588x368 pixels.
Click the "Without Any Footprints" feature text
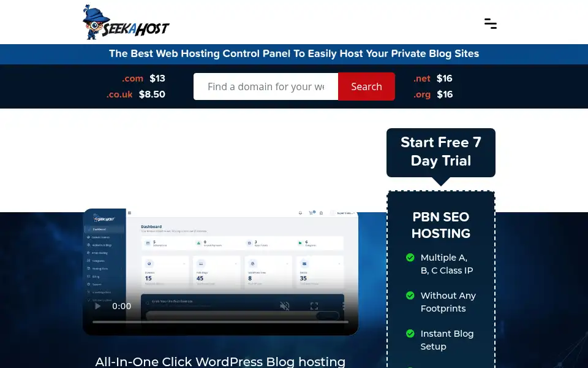point(448,302)
